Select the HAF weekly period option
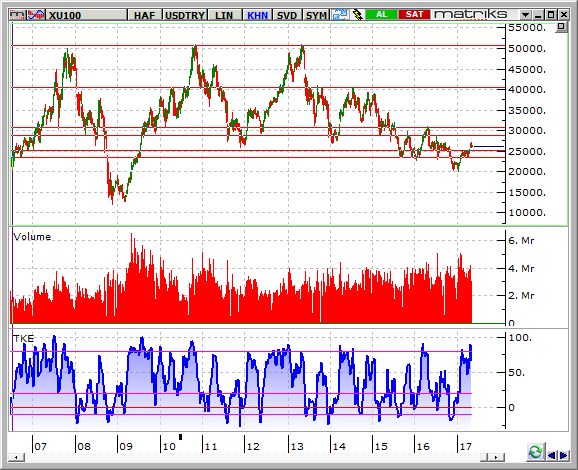 point(144,15)
